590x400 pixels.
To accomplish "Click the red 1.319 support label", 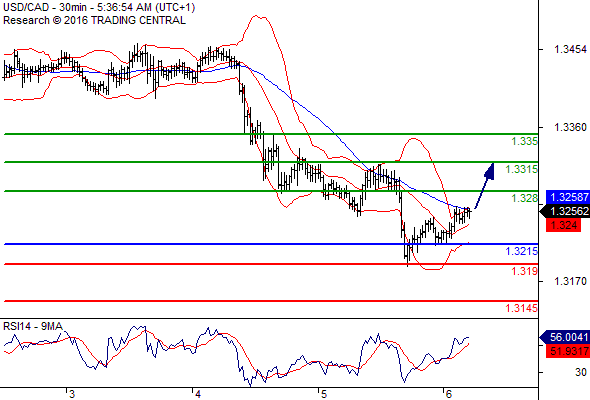I will pyautogui.click(x=524, y=271).
